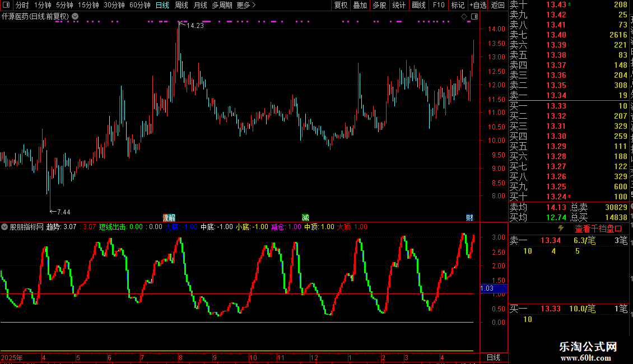Switch to 分时 intraday chart
The width and height of the screenshot is (633, 364).
pyautogui.click(x=22, y=5)
